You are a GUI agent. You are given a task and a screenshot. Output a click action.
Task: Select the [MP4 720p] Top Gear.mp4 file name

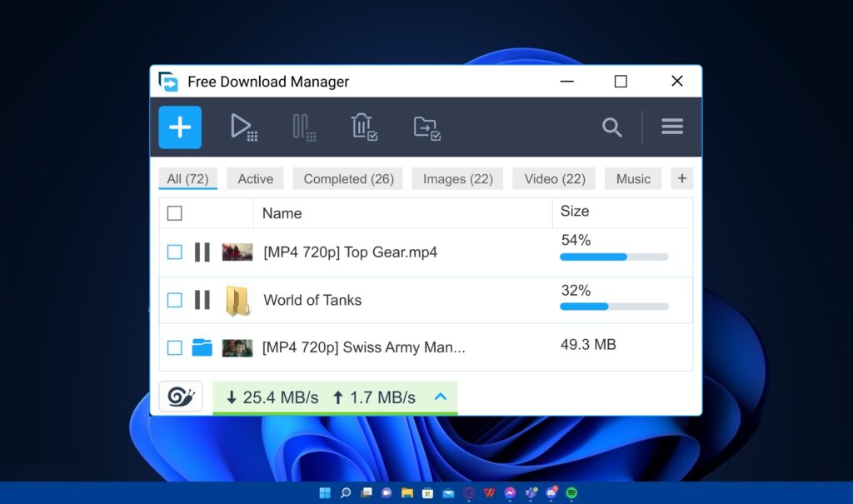351,252
